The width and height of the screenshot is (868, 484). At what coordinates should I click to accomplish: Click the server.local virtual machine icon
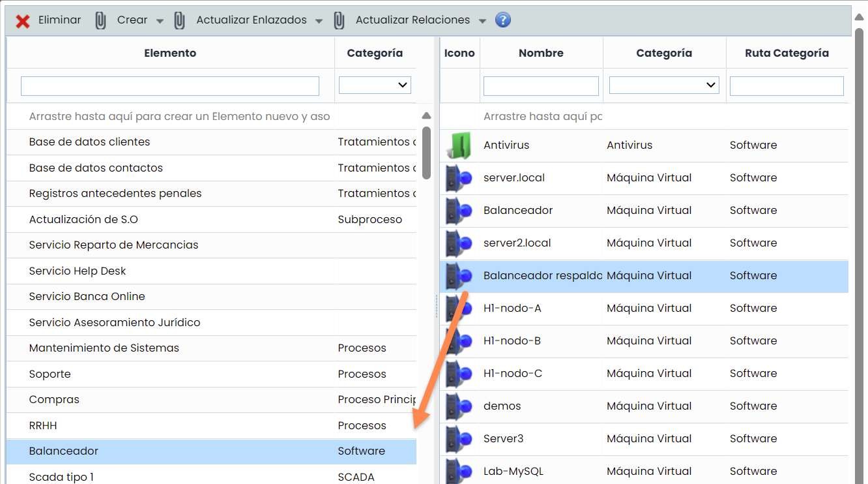[x=459, y=177]
